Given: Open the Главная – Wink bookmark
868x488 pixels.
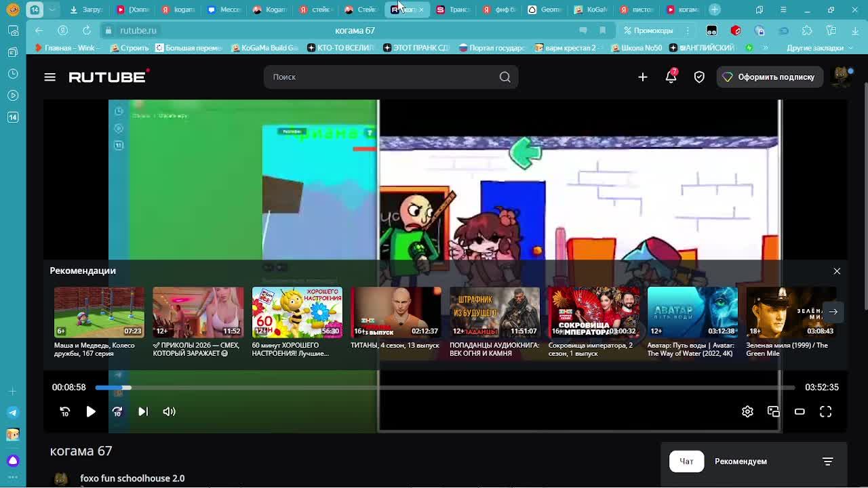Looking at the screenshot, I should coord(66,48).
